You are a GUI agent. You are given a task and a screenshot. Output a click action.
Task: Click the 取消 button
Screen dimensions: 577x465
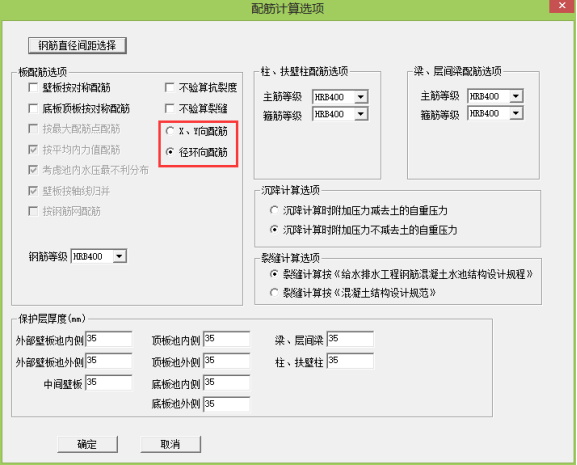170,444
